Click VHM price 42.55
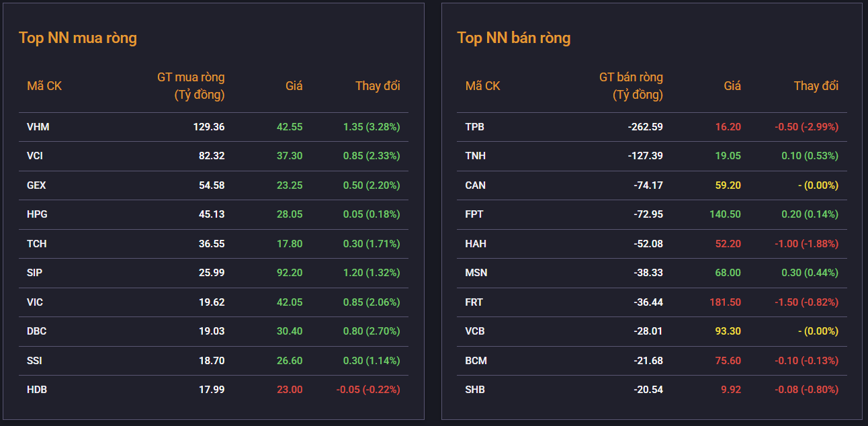This screenshot has width=868, height=426. (x=290, y=127)
